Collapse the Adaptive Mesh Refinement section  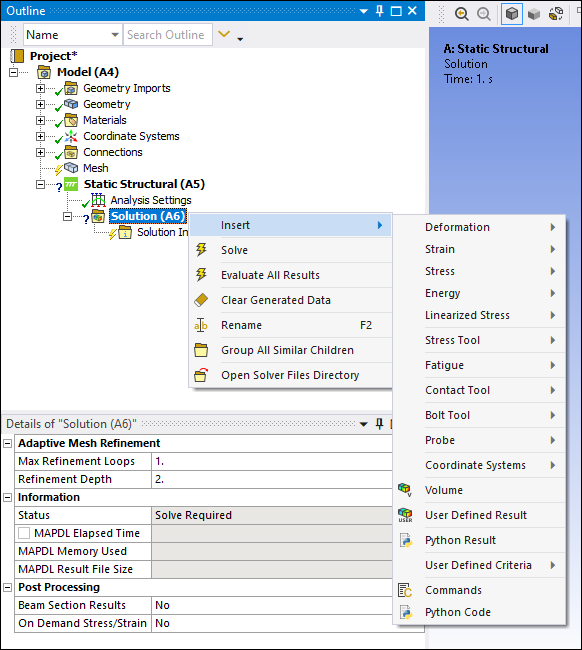pyautogui.click(x=7, y=444)
